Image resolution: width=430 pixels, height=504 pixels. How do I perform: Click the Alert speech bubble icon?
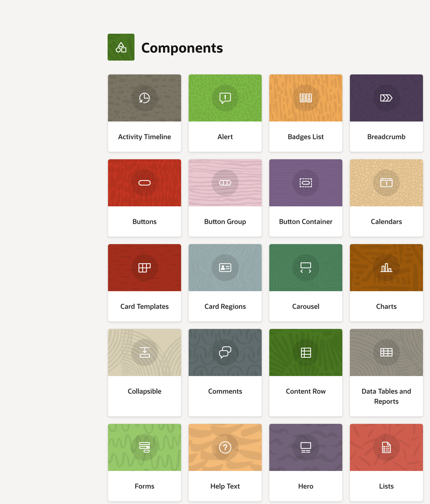click(225, 98)
